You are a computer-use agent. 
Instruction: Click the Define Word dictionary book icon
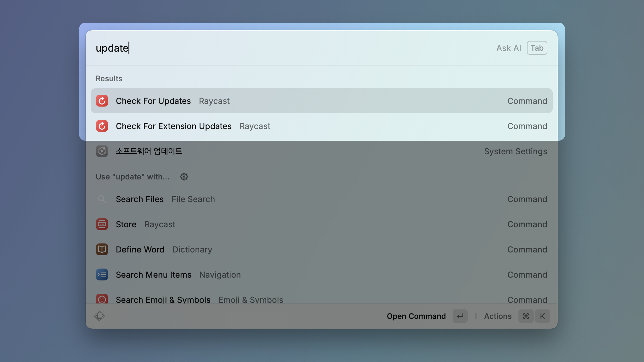[x=102, y=249]
